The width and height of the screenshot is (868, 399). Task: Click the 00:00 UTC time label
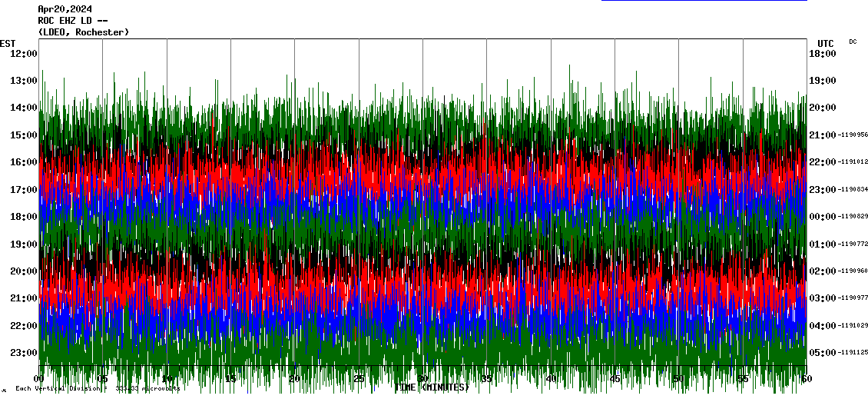click(822, 217)
